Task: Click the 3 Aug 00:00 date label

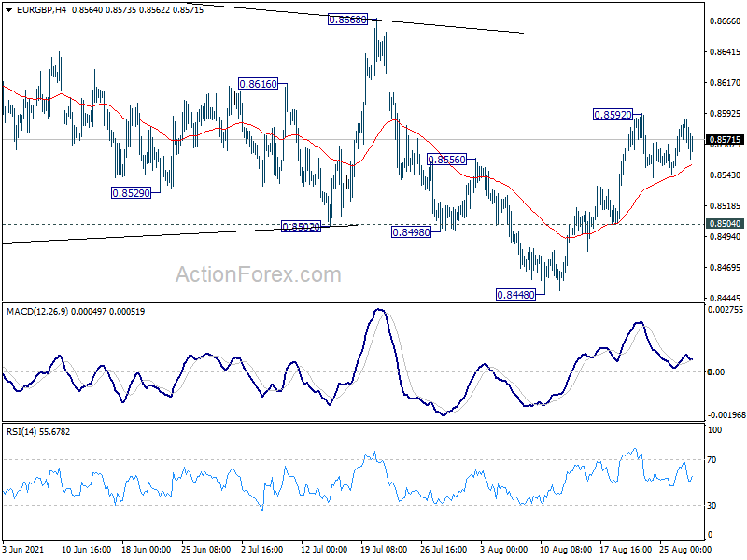Action: [503, 550]
